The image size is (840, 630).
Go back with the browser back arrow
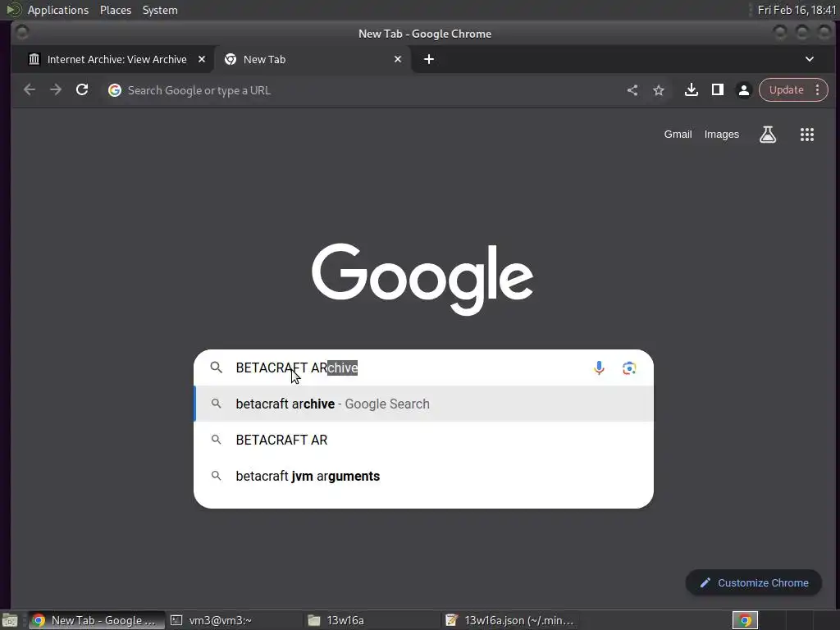click(x=30, y=90)
